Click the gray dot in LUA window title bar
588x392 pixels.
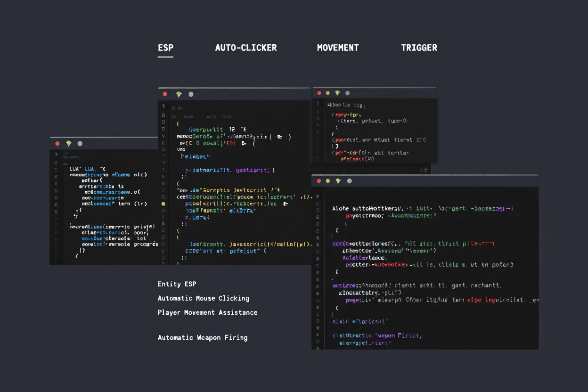[x=80, y=144]
